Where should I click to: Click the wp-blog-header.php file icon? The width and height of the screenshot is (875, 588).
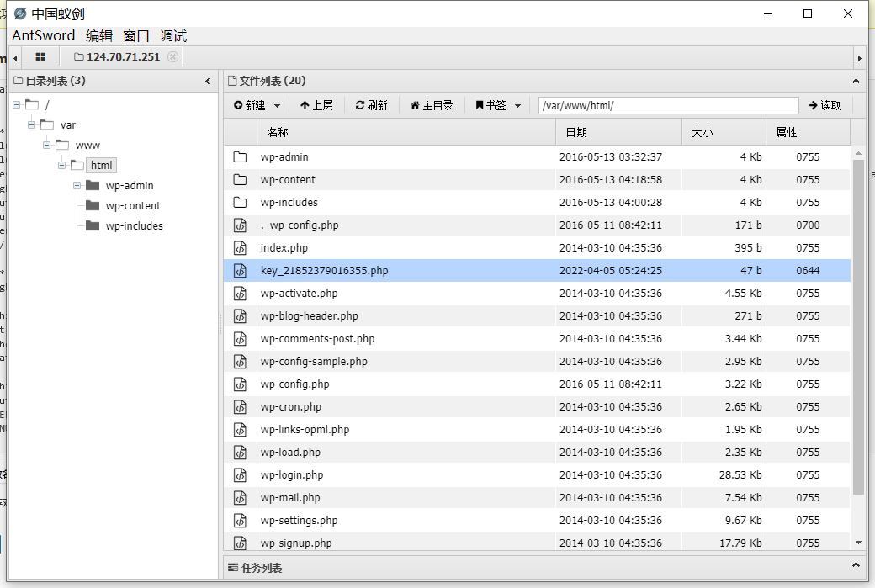pos(240,315)
